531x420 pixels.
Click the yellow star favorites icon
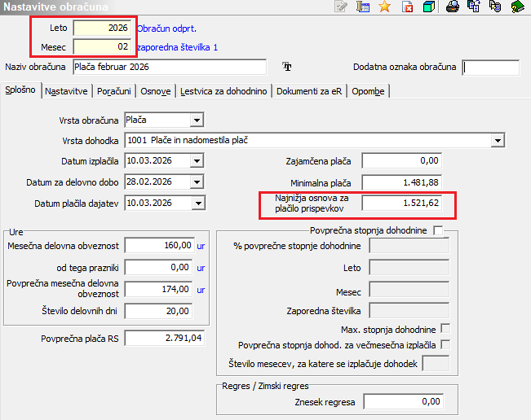click(385, 6)
